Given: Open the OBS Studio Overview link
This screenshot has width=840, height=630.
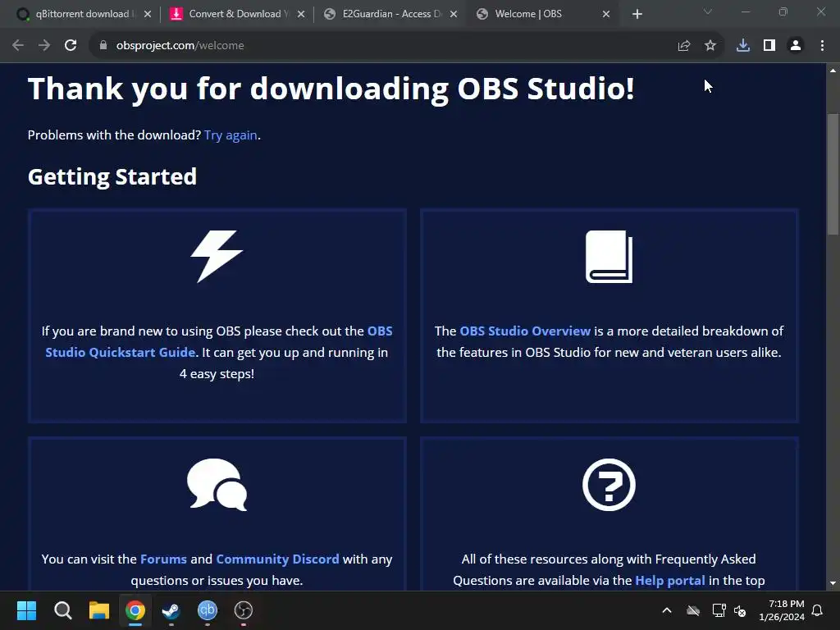Looking at the screenshot, I should pyautogui.click(x=525, y=331).
